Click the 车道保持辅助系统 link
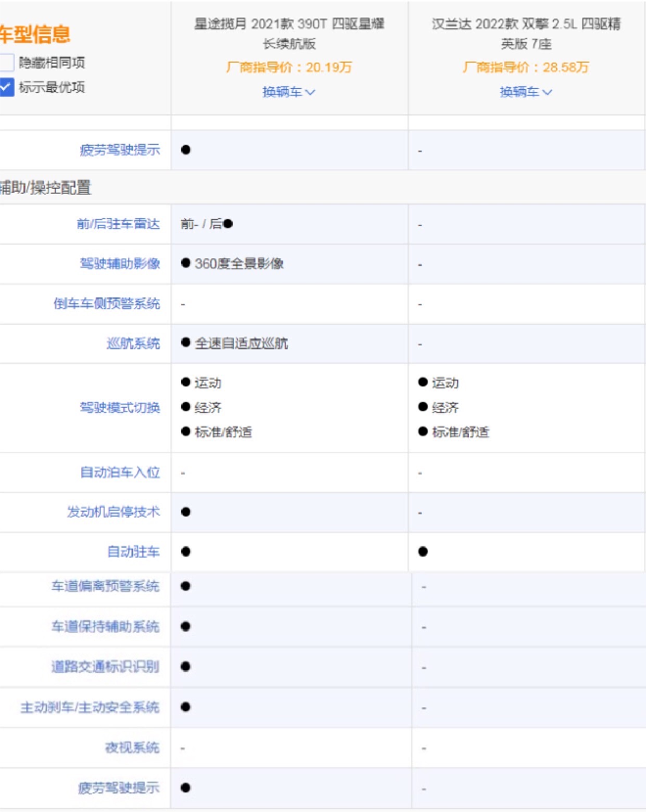This screenshot has width=646, height=812. coord(105,626)
